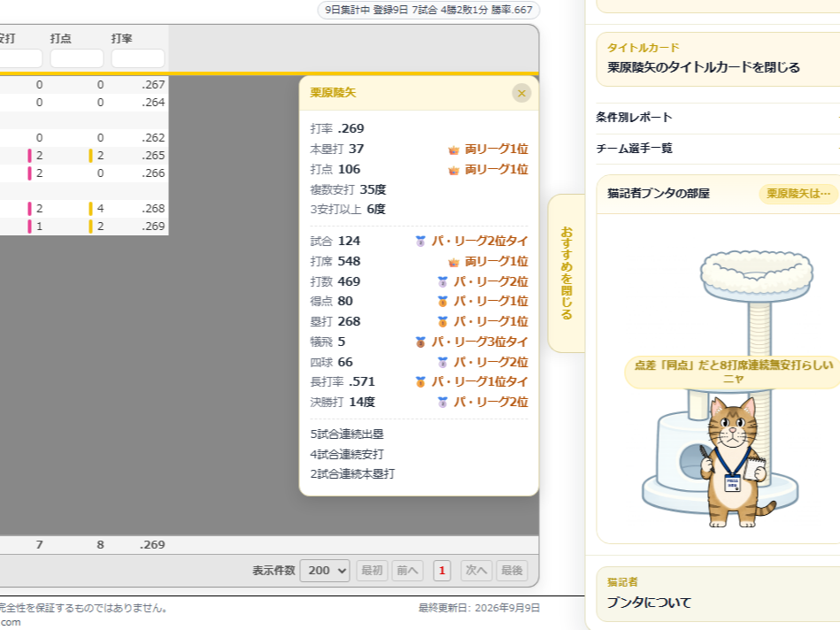Sort by the 打点 column header
The height and width of the screenshot is (630, 840).
60,39
